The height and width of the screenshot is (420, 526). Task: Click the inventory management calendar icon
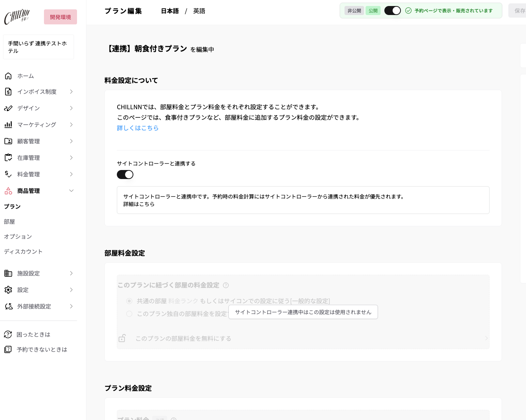tap(8, 158)
